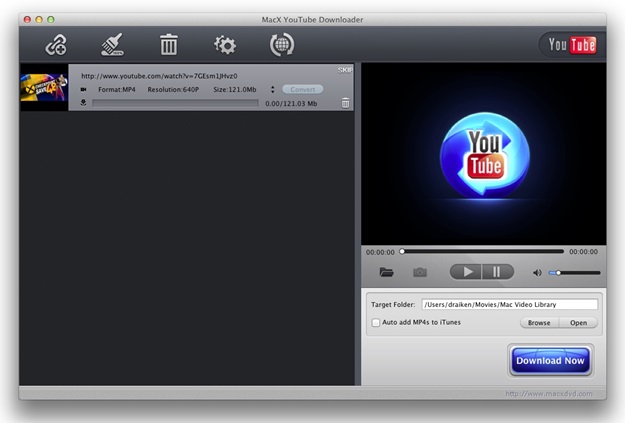Open the format resolution stepper arrows
The width and height of the screenshot is (625, 423).
[273, 89]
